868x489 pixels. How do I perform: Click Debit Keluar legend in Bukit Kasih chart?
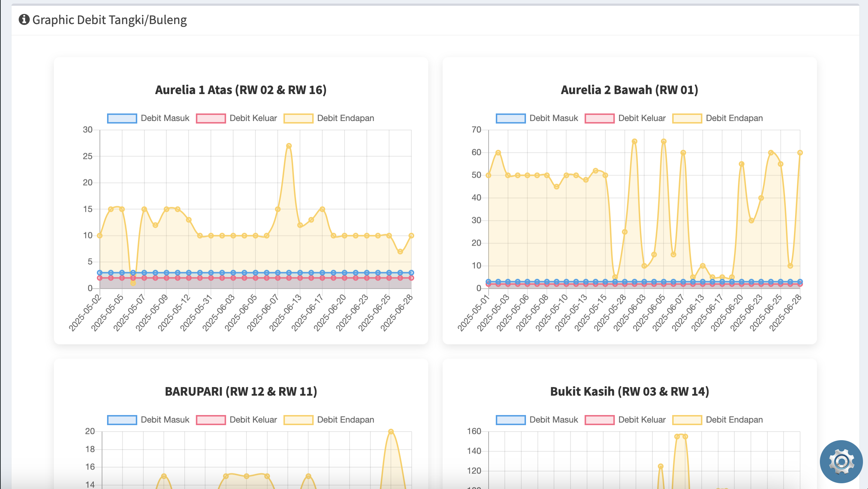tap(625, 420)
